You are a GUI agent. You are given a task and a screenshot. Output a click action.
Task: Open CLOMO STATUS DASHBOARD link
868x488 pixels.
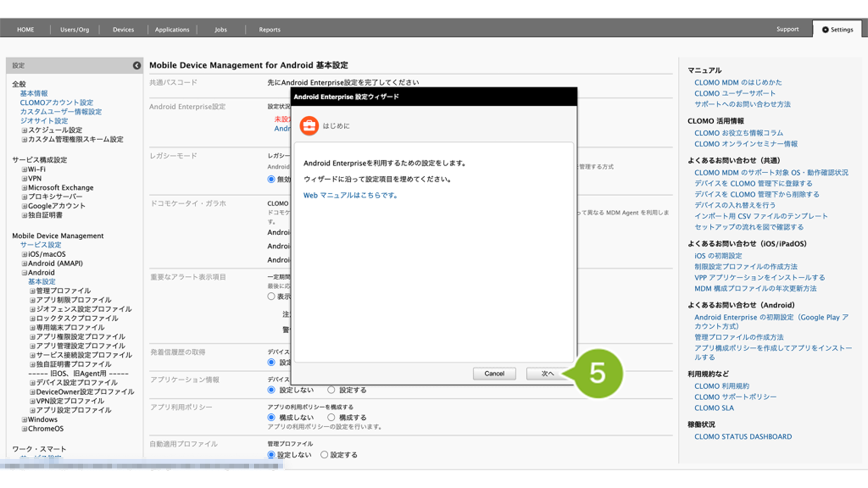743,437
